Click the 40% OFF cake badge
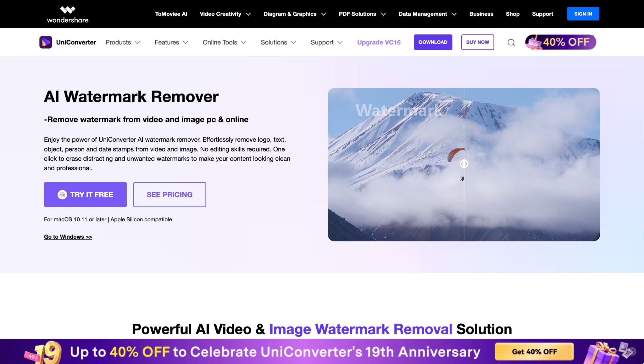Image resolution: width=644 pixels, height=364 pixels. (x=560, y=42)
